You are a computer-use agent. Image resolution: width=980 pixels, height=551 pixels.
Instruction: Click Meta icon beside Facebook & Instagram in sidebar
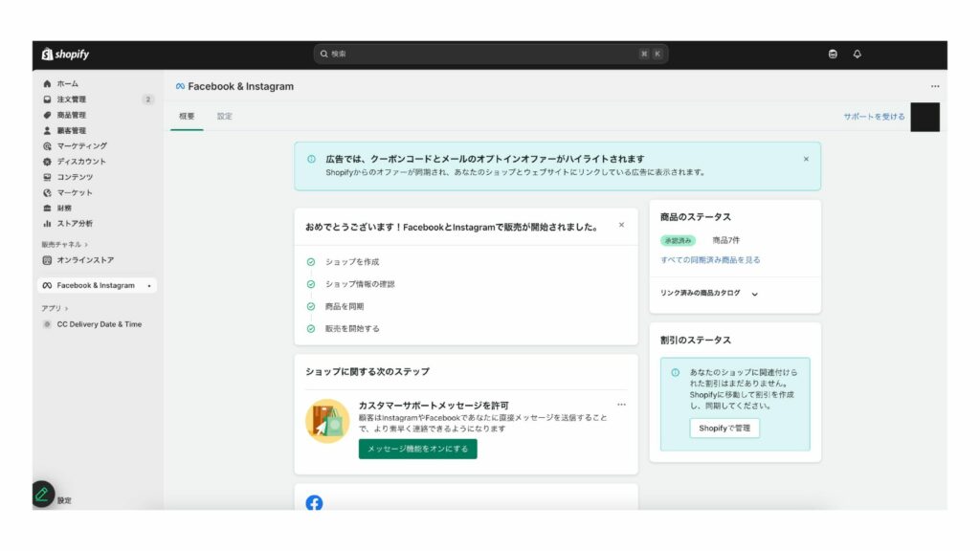click(x=47, y=285)
